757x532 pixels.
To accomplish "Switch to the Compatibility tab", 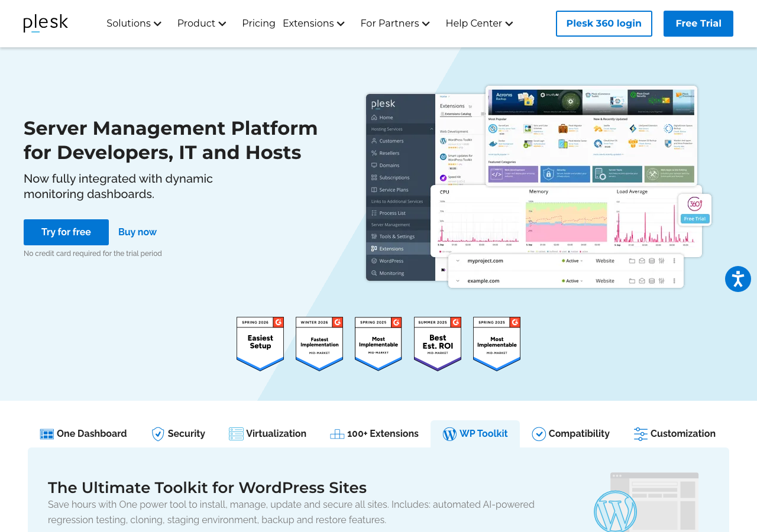I will (x=571, y=434).
